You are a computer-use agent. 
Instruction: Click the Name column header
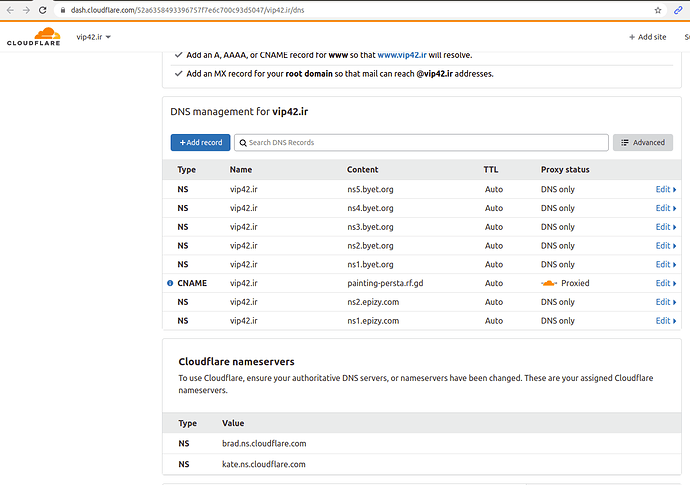(x=241, y=169)
